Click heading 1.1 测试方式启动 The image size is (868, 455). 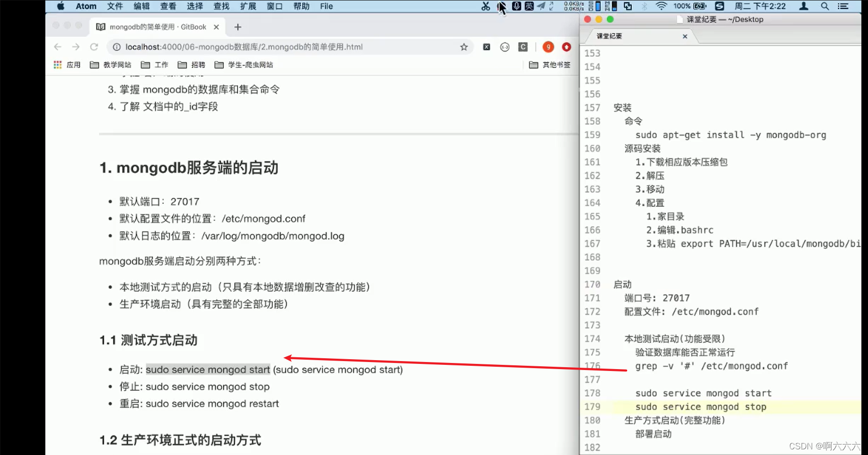(148, 340)
